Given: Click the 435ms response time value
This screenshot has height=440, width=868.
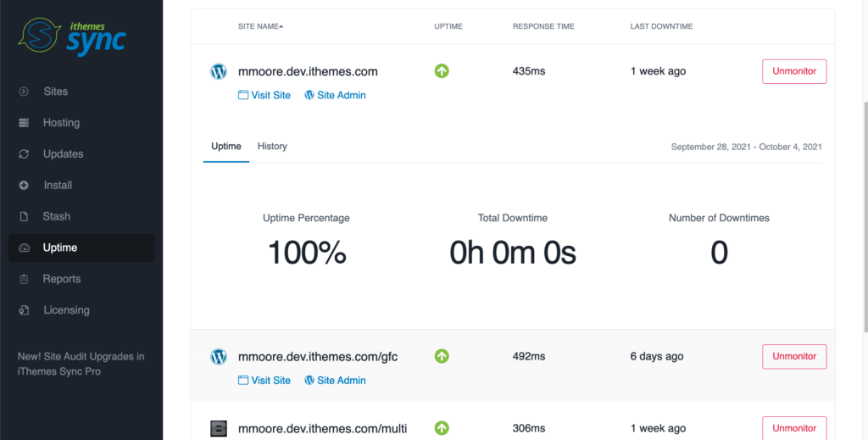Looking at the screenshot, I should 529,71.
